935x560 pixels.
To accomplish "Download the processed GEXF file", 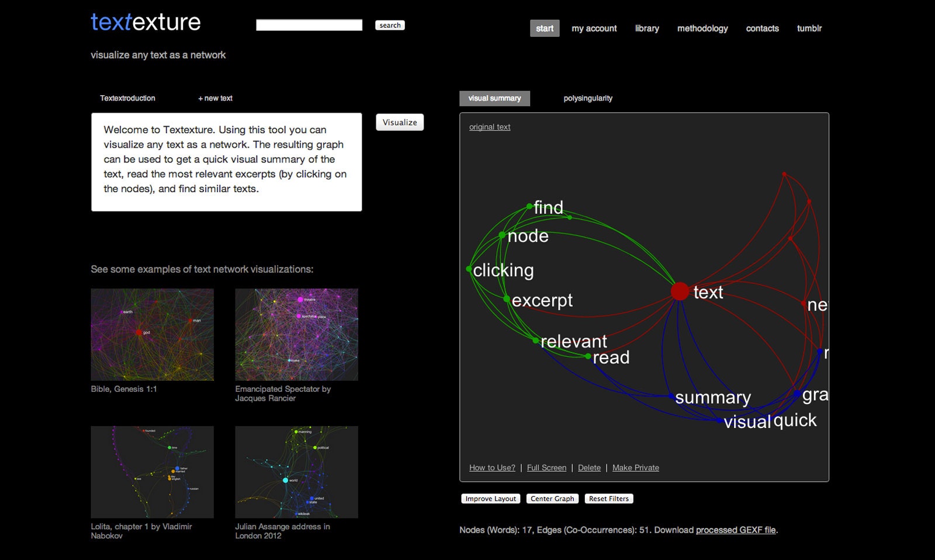I will (736, 530).
